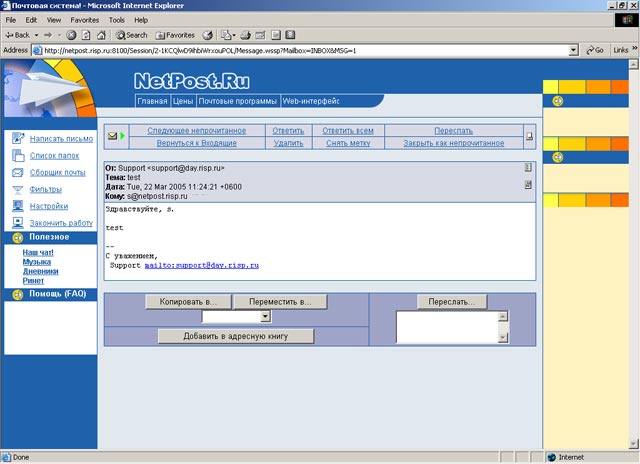Open the File menu
Image resolution: width=640 pixels, height=464 pixels.
(x=11, y=20)
